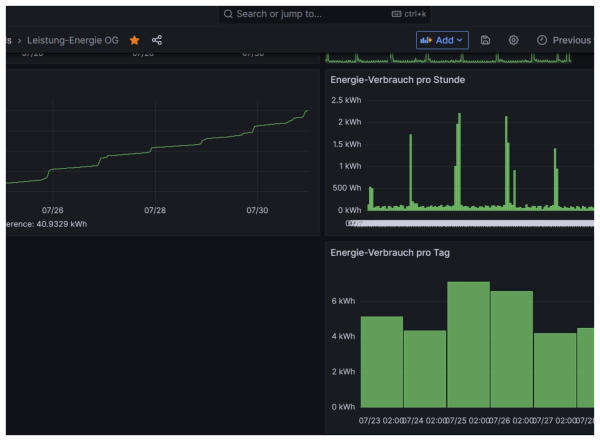Click the share dashboard icon
The width and height of the screenshot is (600, 441).
[157, 40]
